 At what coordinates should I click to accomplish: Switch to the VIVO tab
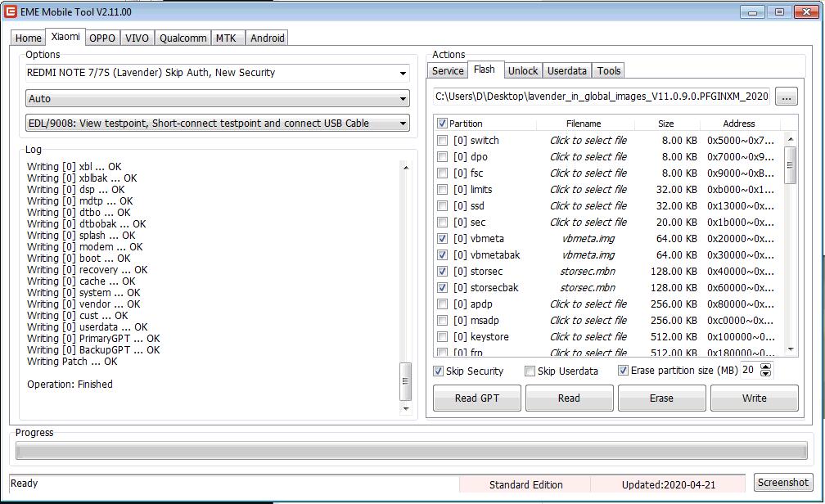(137, 38)
